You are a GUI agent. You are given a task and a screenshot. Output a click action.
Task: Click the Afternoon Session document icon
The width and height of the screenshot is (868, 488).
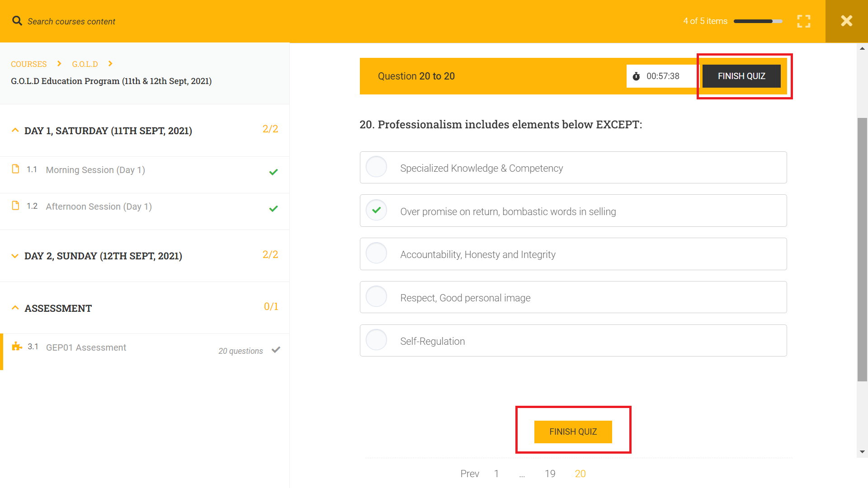coord(15,206)
